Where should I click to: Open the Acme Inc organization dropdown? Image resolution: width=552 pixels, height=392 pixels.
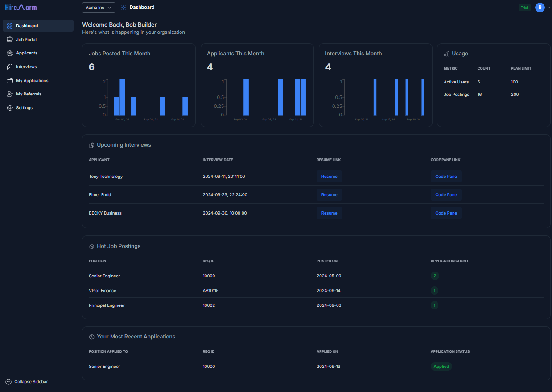tap(99, 8)
